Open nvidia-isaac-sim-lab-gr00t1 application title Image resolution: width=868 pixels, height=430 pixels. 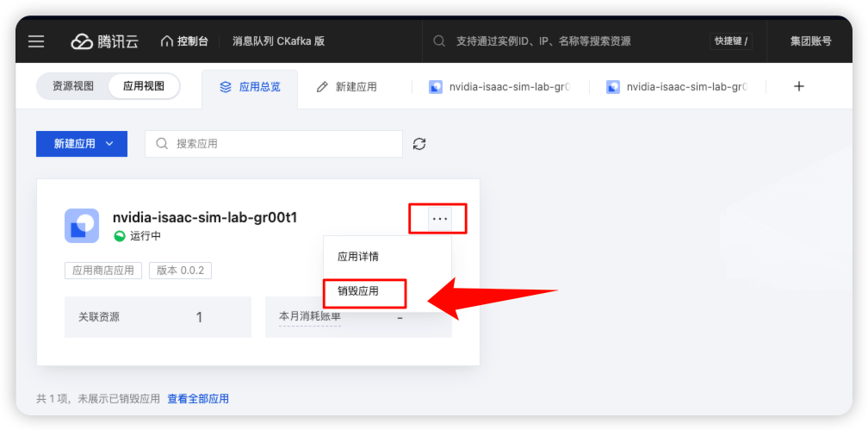point(205,218)
